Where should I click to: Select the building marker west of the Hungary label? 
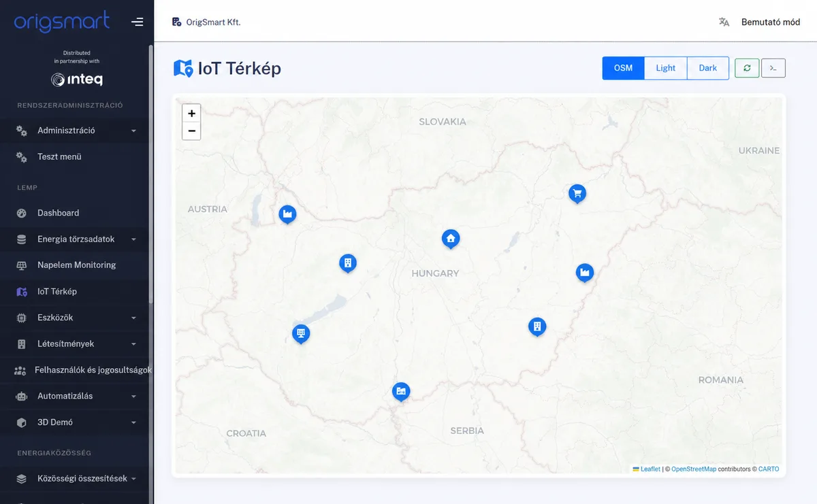click(x=348, y=264)
